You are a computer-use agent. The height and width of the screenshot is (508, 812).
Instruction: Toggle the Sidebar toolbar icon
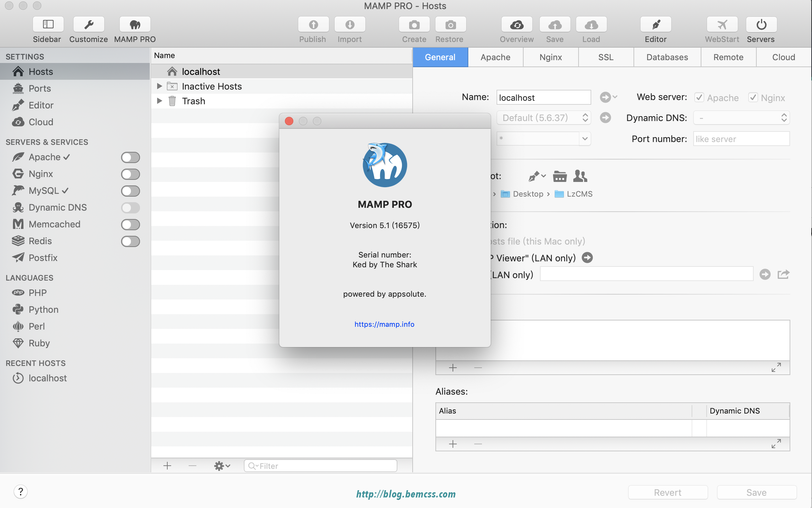tap(48, 25)
